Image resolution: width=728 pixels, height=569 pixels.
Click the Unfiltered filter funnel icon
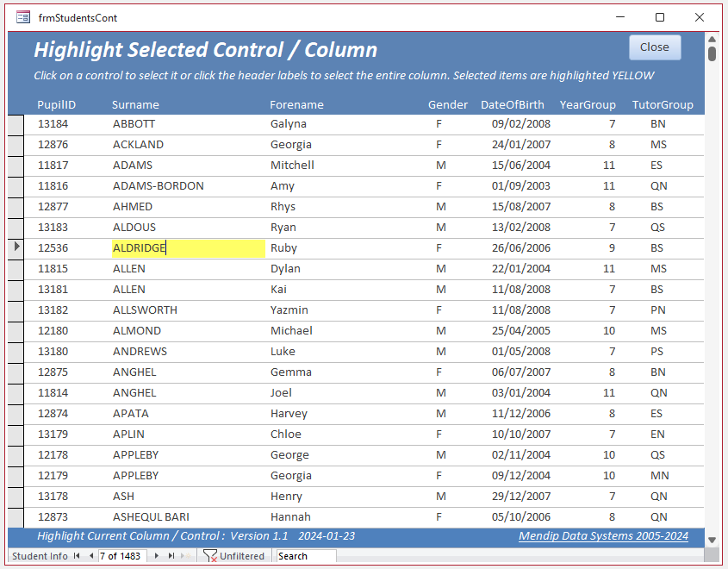(210, 555)
